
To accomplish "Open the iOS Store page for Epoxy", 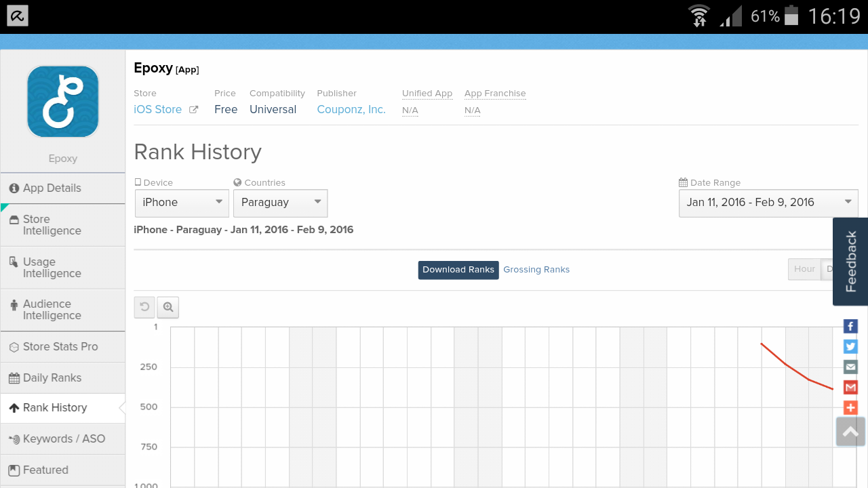I will [157, 109].
